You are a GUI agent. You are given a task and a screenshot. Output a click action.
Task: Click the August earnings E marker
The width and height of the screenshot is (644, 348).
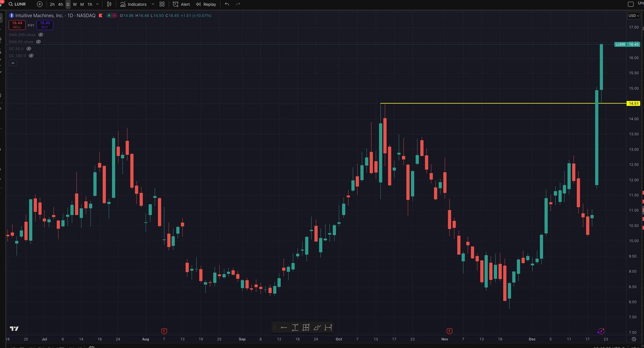coord(164,331)
